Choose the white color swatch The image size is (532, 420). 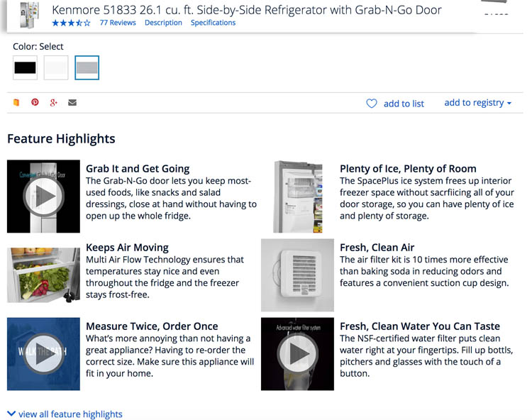[56, 68]
